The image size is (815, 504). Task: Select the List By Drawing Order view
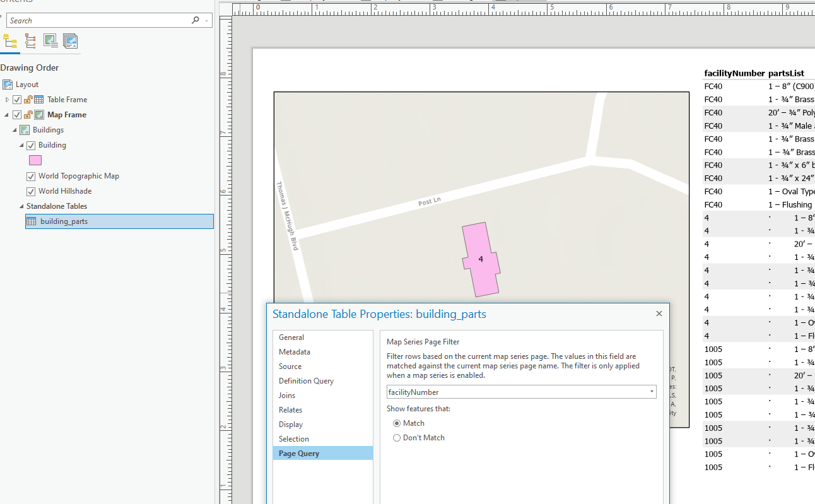(10, 40)
